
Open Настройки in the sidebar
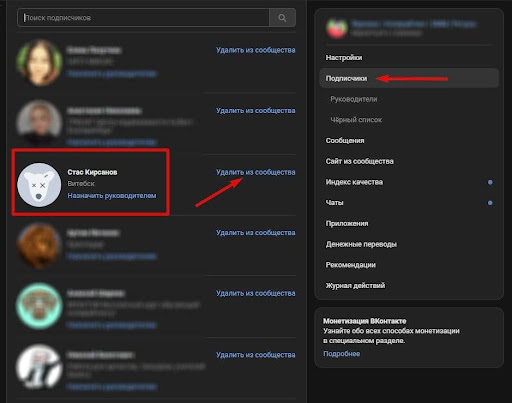click(344, 58)
